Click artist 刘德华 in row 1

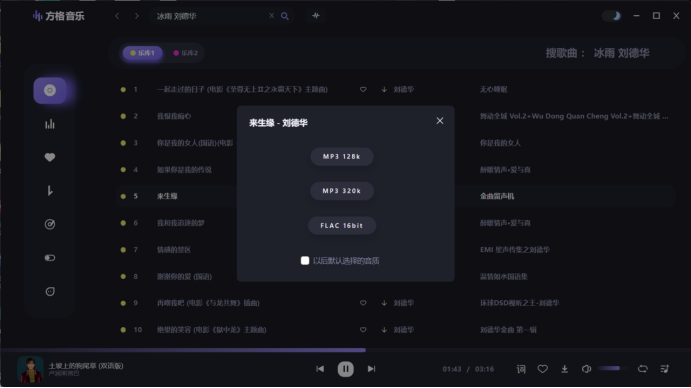[x=403, y=90]
